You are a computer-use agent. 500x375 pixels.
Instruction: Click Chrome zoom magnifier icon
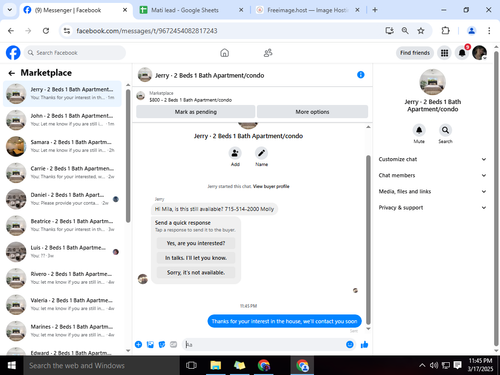click(x=405, y=31)
